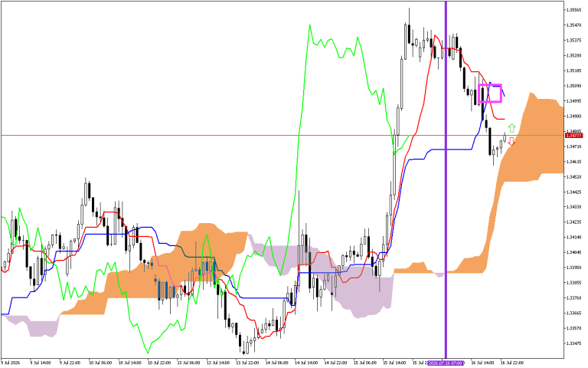Click time axis label 9 Jul 22:00
588x368 pixels.
click(x=70, y=363)
